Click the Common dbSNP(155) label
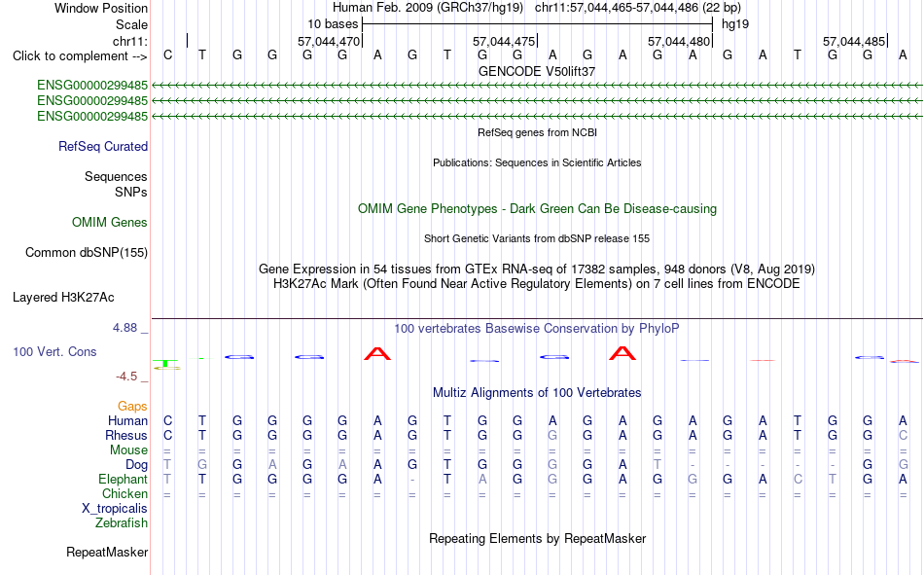924x575 pixels. pyautogui.click(x=87, y=252)
